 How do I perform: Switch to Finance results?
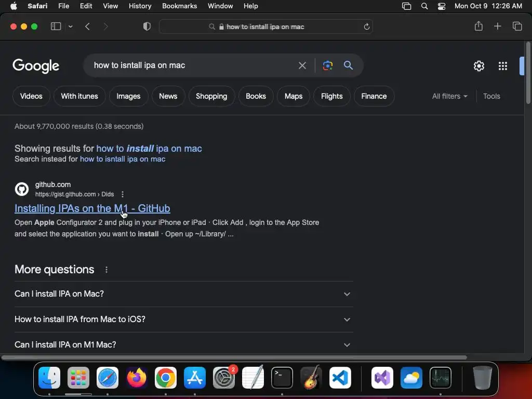point(374,96)
